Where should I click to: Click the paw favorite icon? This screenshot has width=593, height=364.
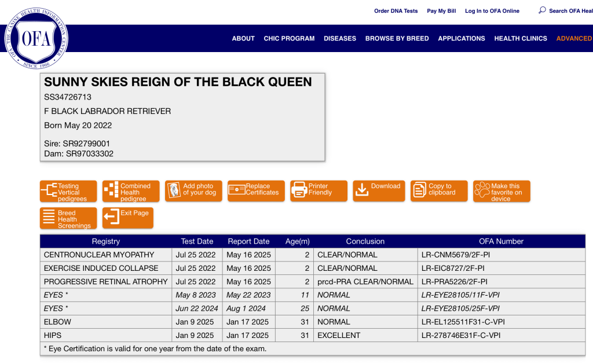[482, 190]
